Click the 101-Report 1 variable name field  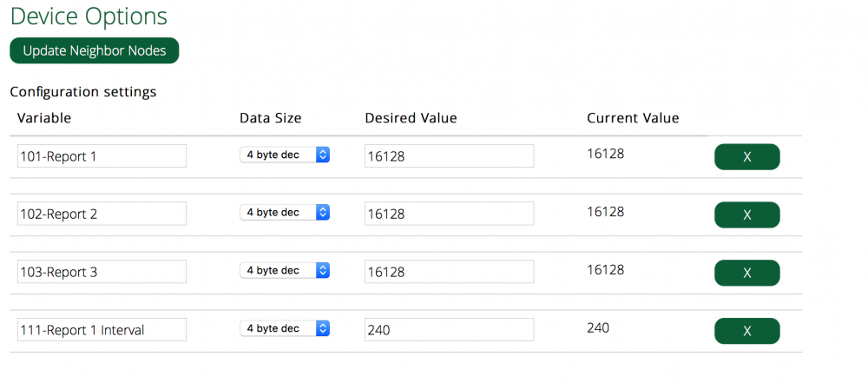click(x=102, y=156)
